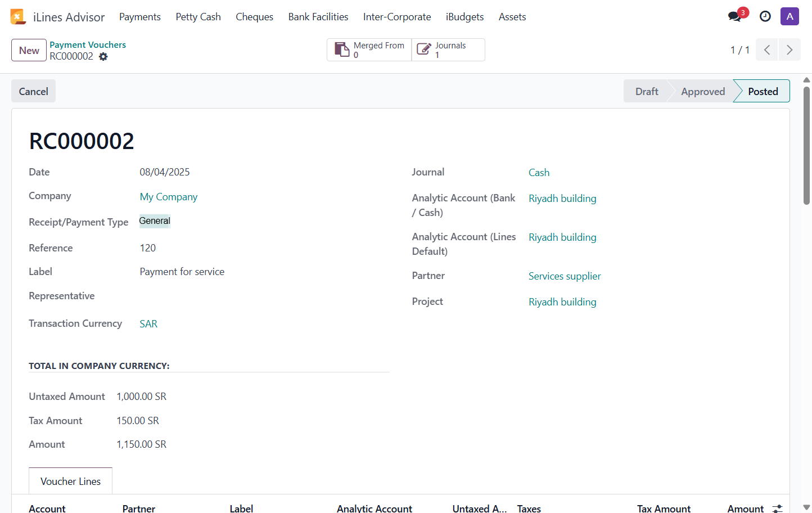812x513 pixels.
Task: Click the Cancel button
Action: tap(34, 91)
